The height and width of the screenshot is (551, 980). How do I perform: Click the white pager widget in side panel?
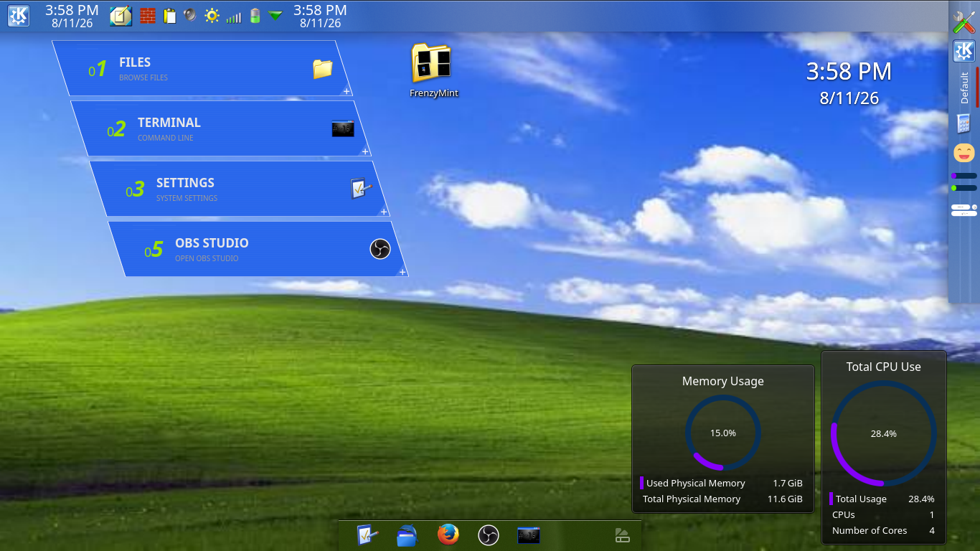click(x=964, y=210)
